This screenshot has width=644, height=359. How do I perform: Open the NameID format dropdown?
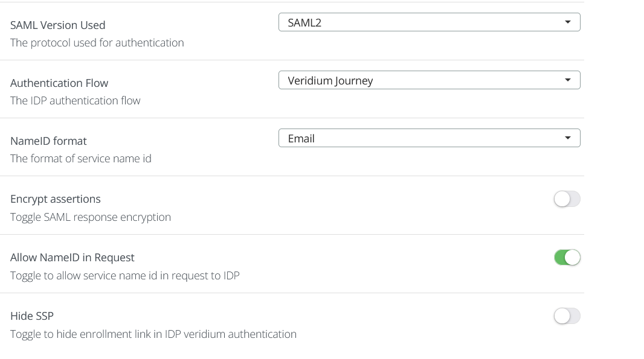coord(429,138)
